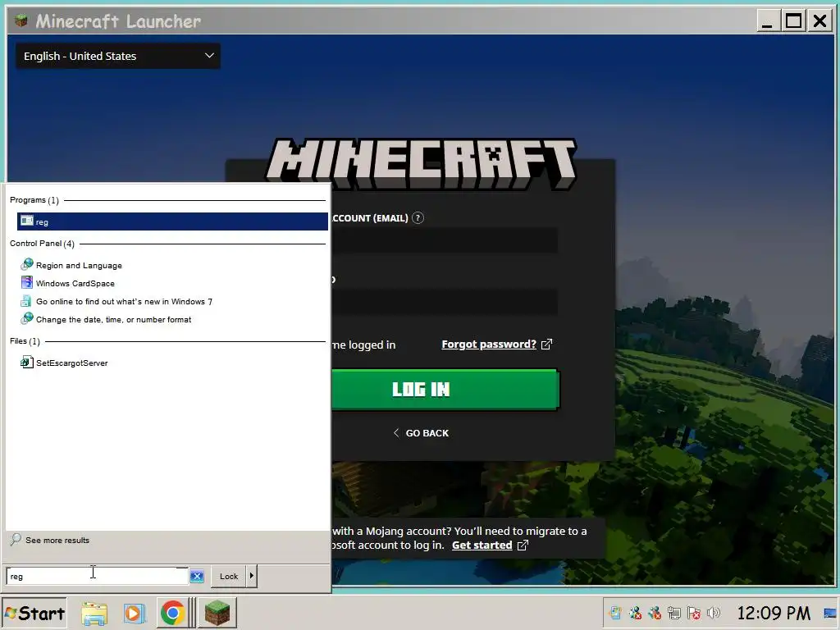Viewport: 840px width, 630px height.
Task: Click the Files (1) group header
Action: click(x=25, y=340)
